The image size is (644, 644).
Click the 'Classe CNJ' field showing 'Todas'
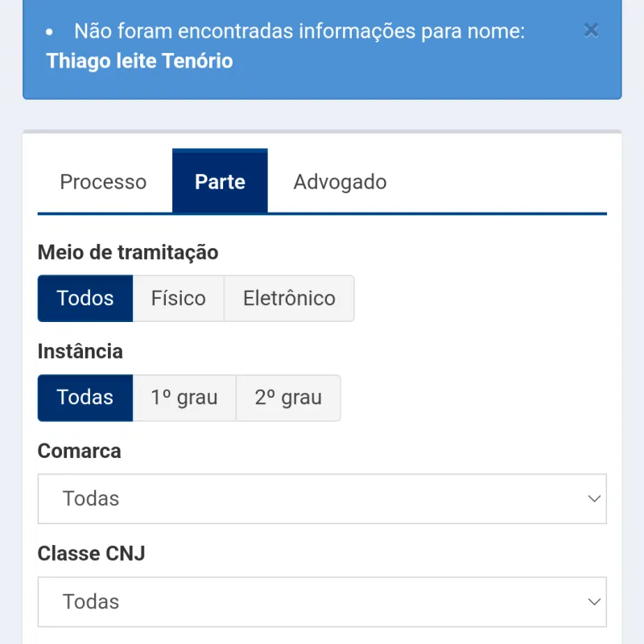(x=322, y=601)
